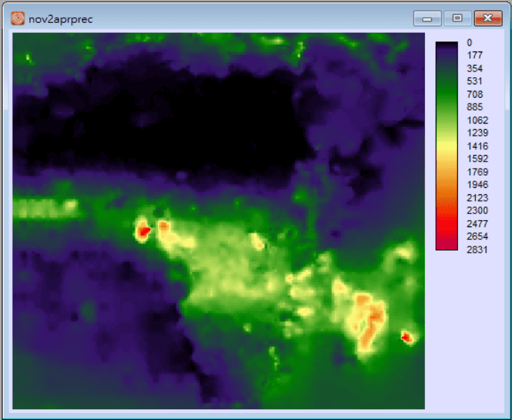Click legend value 1239
The image size is (512, 420).
(478, 133)
